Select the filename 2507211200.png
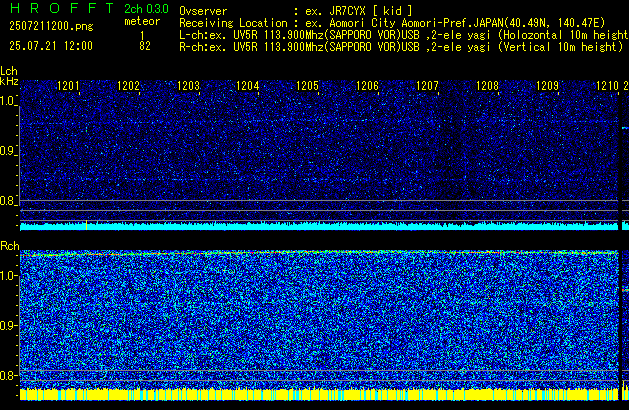The width and height of the screenshot is (629, 410). pyautogui.click(x=51, y=26)
